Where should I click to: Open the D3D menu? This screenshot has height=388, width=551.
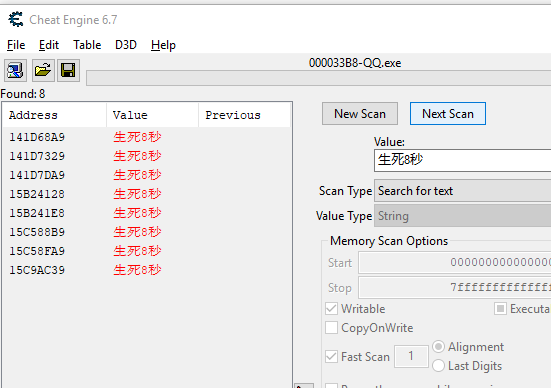pyautogui.click(x=126, y=45)
